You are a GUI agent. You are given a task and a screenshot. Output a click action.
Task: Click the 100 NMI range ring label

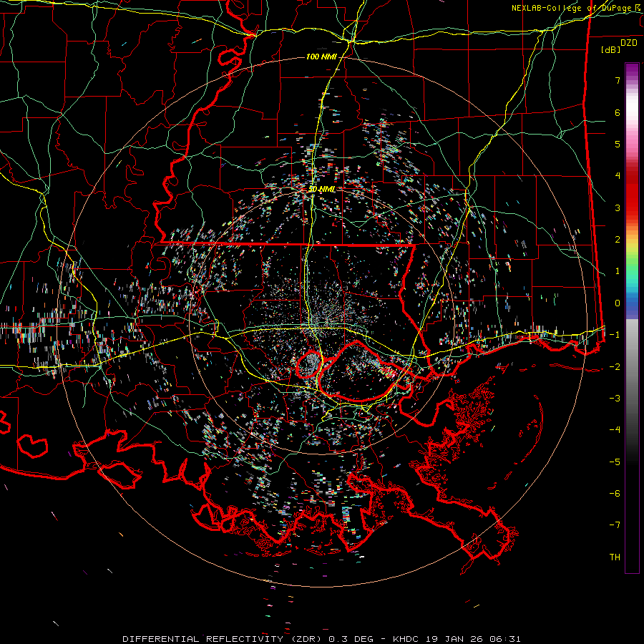(321, 57)
